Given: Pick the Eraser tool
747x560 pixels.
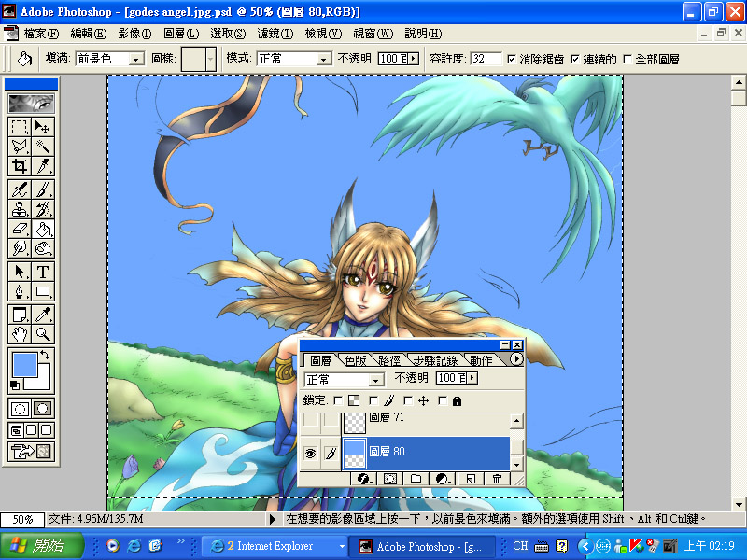Looking at the screenshot, I should [x=20, y=229].
